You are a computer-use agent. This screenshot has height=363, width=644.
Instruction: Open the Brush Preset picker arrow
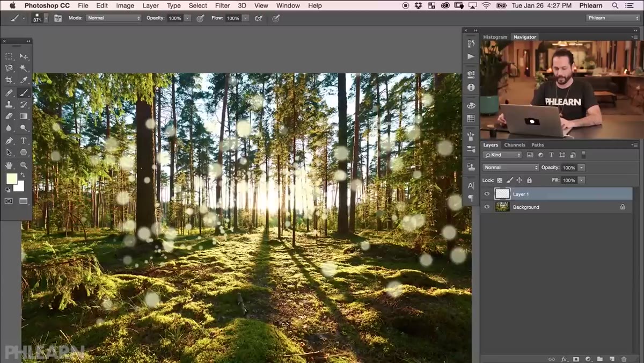(x=46, y=18)
